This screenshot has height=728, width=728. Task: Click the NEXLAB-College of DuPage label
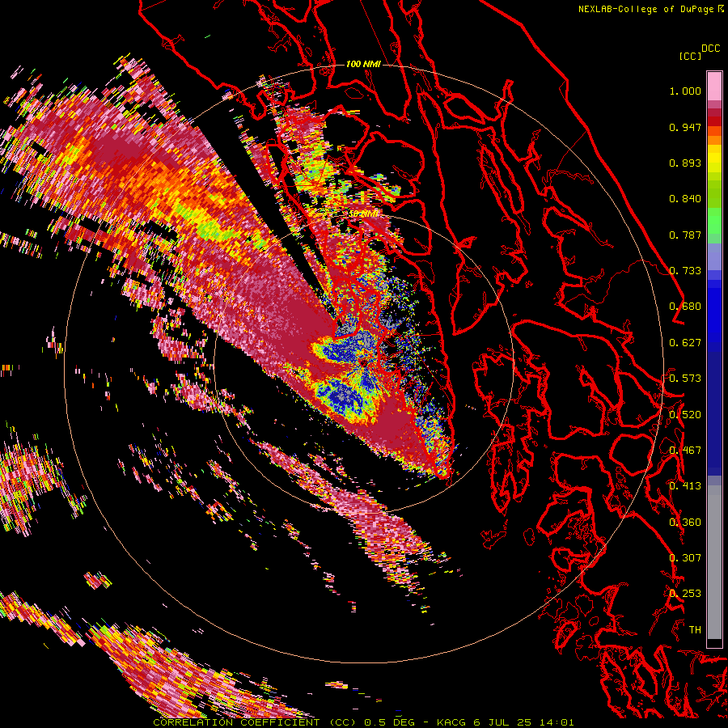(645, 9)
